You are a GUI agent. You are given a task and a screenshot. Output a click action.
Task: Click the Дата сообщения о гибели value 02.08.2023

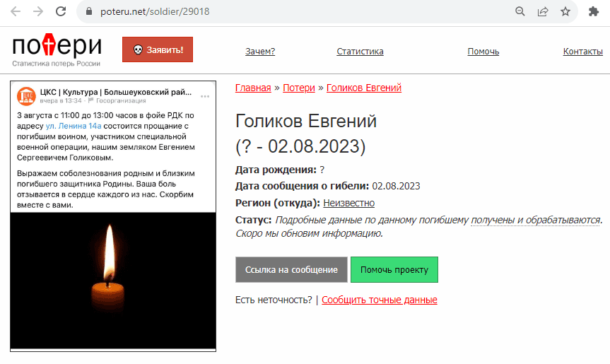396,187
